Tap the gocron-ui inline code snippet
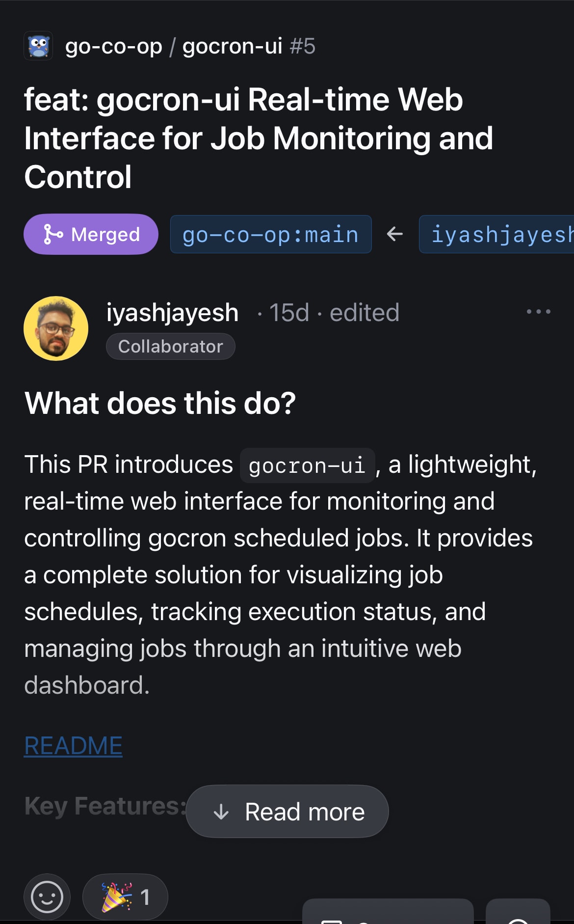This screenshot has height=924, width=574. [x=307, y=465]
